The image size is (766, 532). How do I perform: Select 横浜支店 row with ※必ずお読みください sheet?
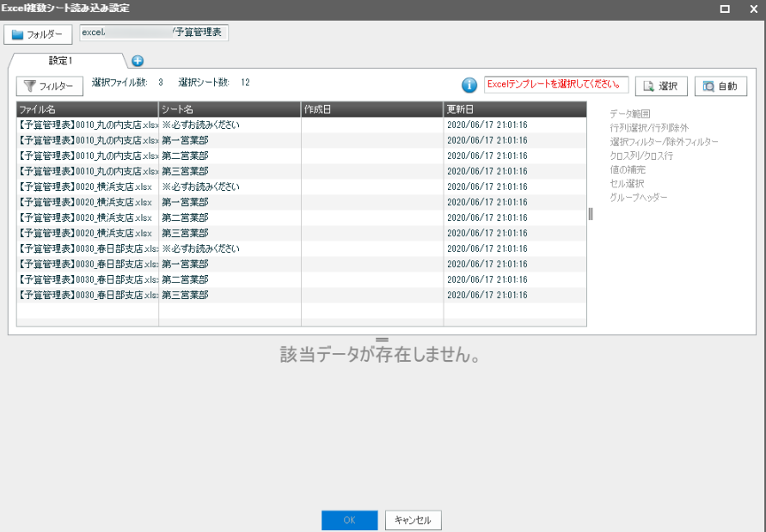[302, 187]
